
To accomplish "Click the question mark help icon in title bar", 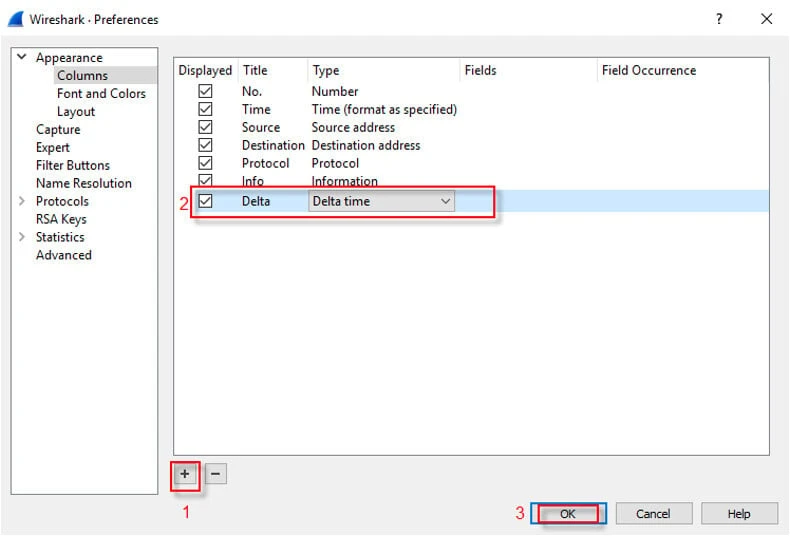I will pos(719,18).
